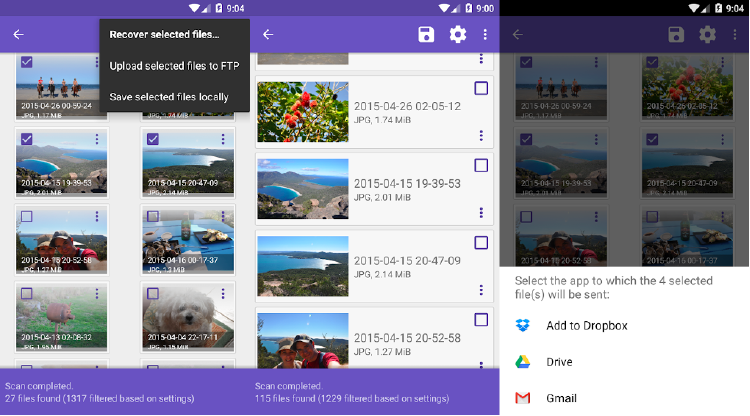Open settings gear in the list view toolbar
Viewport: 750px width, 416px height.
pyautogui.click(x=458, y=35)
